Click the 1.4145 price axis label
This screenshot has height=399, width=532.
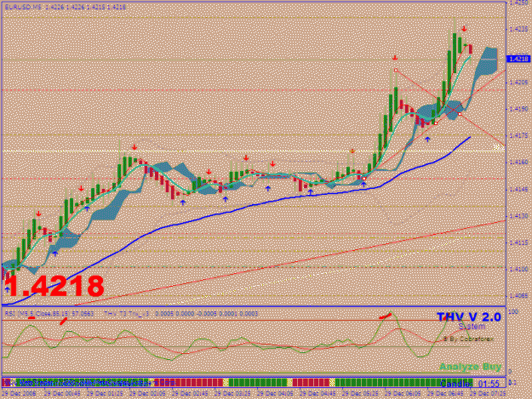tap(518, 189)
